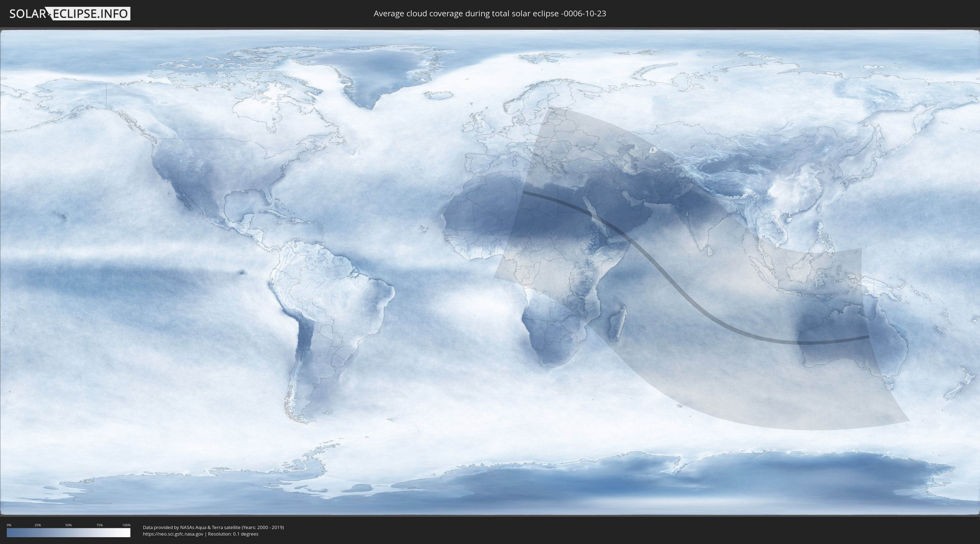Screen dimensions: 980x544
Task: Click the cloud coverage eclipse title text
Action: pyautogui.click(x=490, y=14)
